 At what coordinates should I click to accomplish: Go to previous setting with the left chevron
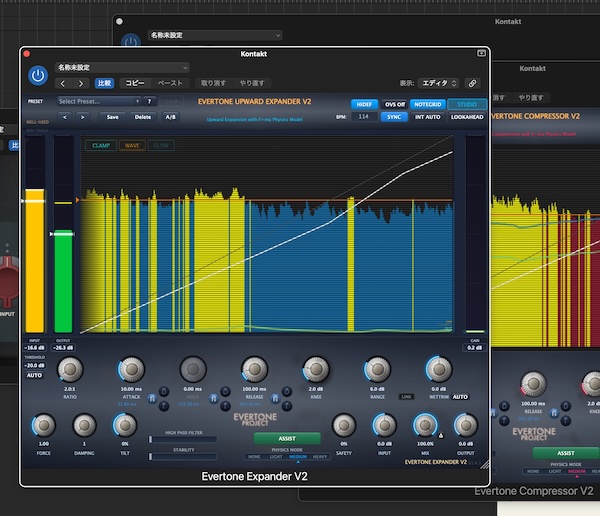(x=63, y=83)
